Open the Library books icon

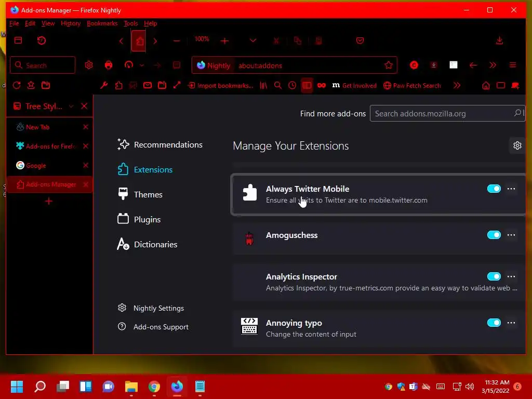pyautogui.click(x=263, y=86)
